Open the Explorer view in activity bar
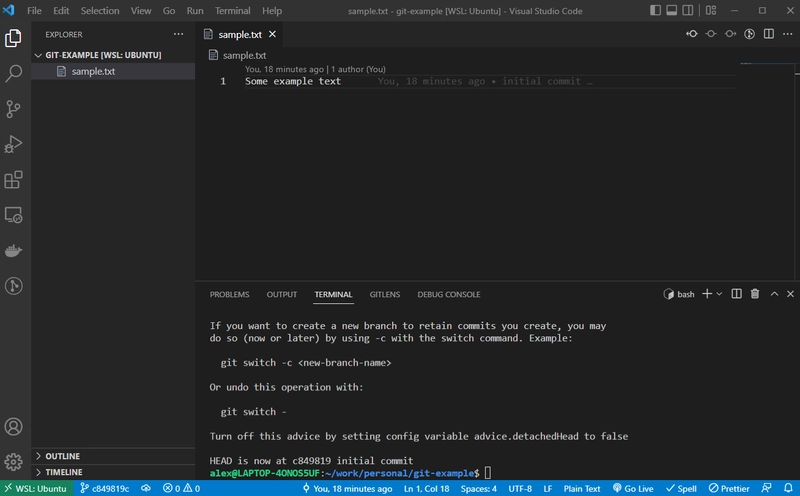The height and width of the screenshot is (496, 800). [13, 38]
